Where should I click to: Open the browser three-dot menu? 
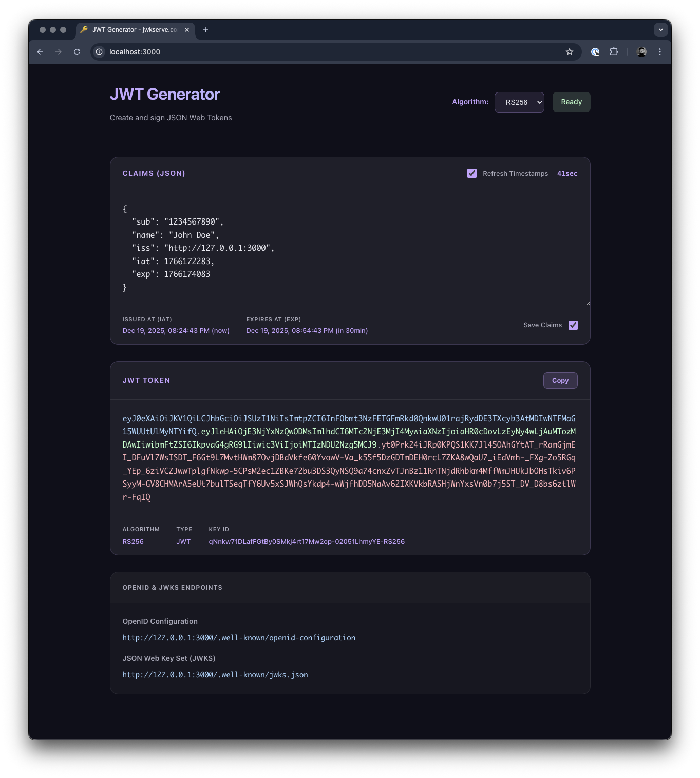point(660,52)
